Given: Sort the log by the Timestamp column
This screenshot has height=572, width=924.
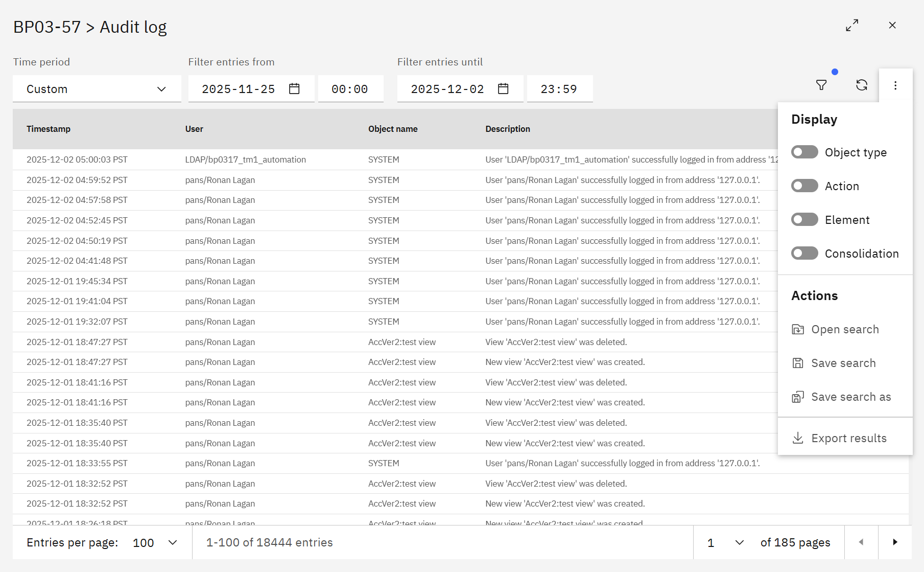Looking at the screenshot, I should 49,129.
